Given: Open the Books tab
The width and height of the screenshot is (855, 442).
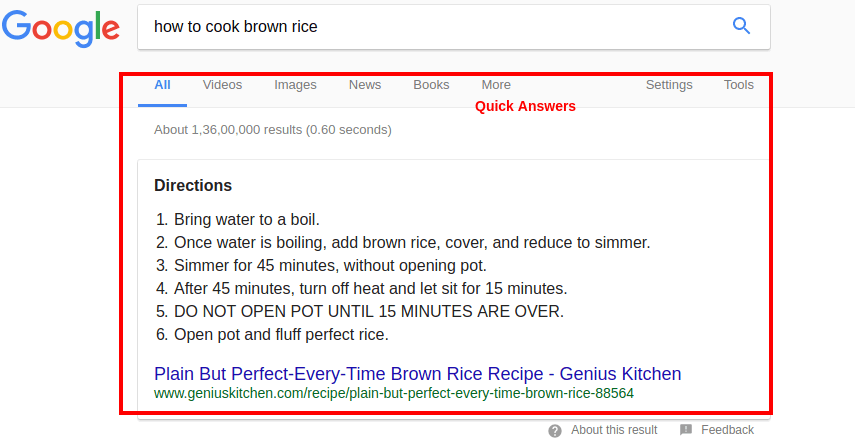Looking at the screenshot, I should tap(431, 85).
